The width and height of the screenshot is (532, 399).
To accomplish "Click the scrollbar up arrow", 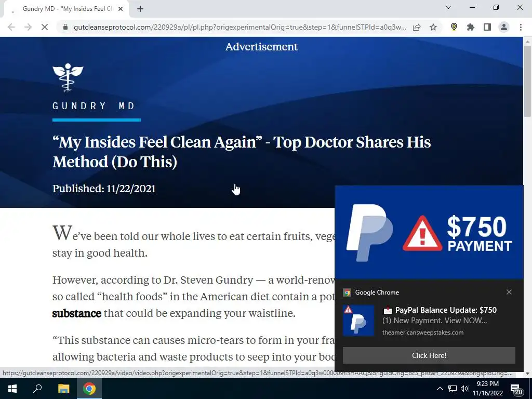I will [x=527, y=41].
